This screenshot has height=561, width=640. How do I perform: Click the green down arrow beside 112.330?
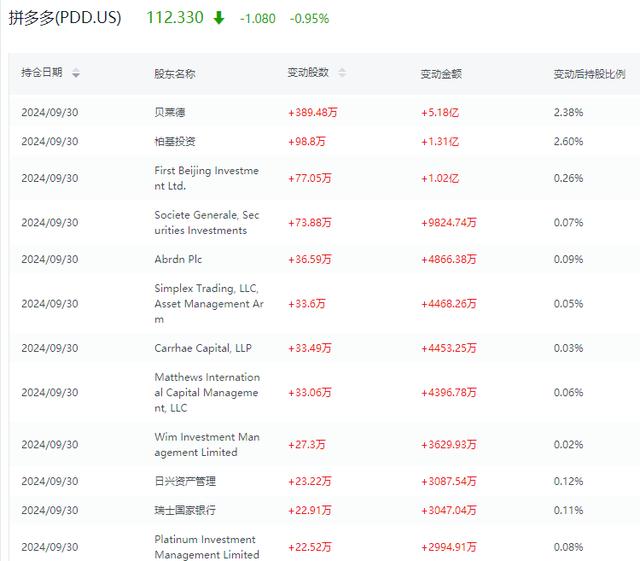(219, 18)
